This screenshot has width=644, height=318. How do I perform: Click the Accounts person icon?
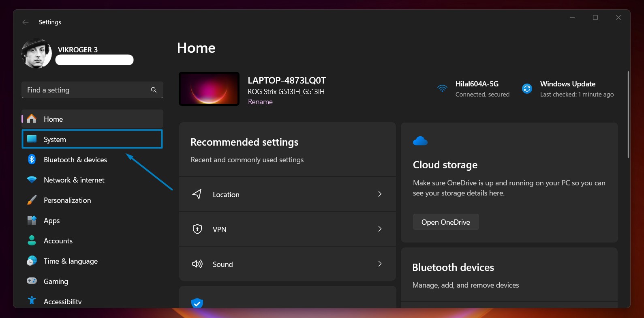click(x=32, y=241)
